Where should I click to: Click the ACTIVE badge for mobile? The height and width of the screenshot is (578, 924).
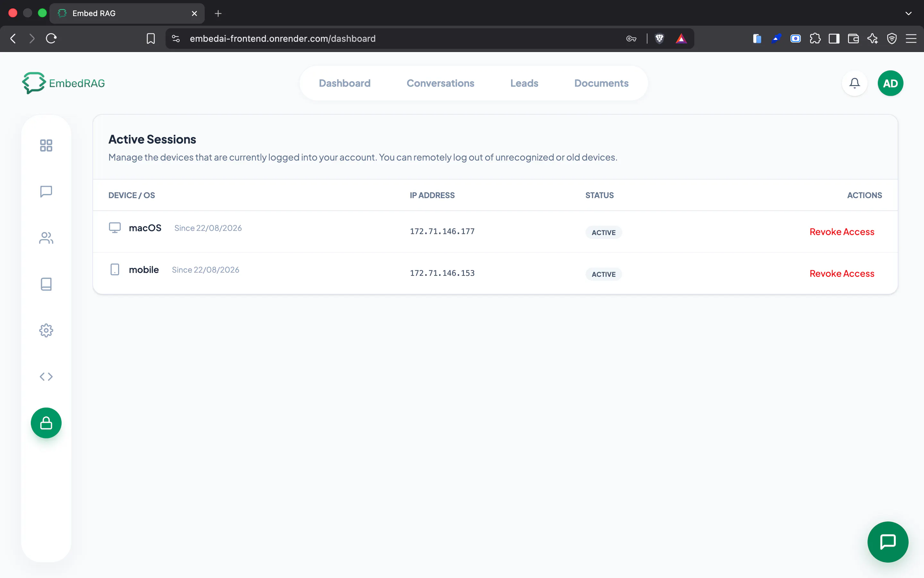point(603,274)
